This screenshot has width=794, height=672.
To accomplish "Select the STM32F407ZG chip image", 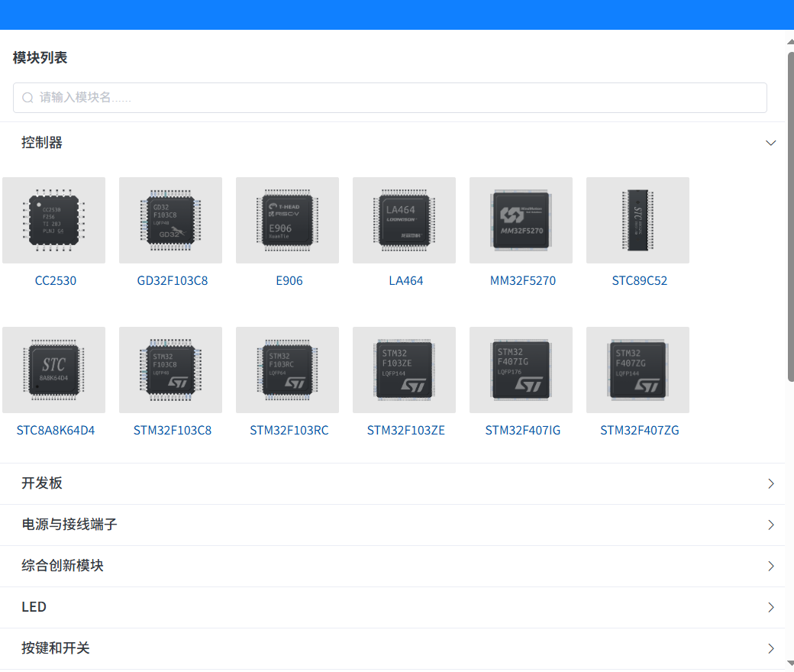I will tap(637, 370).
